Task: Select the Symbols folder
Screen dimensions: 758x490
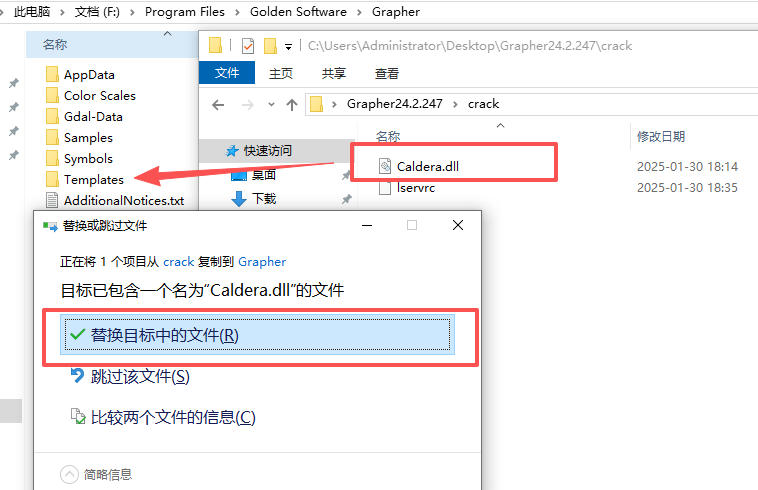Action: pyautogui.click(x=79, y=159)
